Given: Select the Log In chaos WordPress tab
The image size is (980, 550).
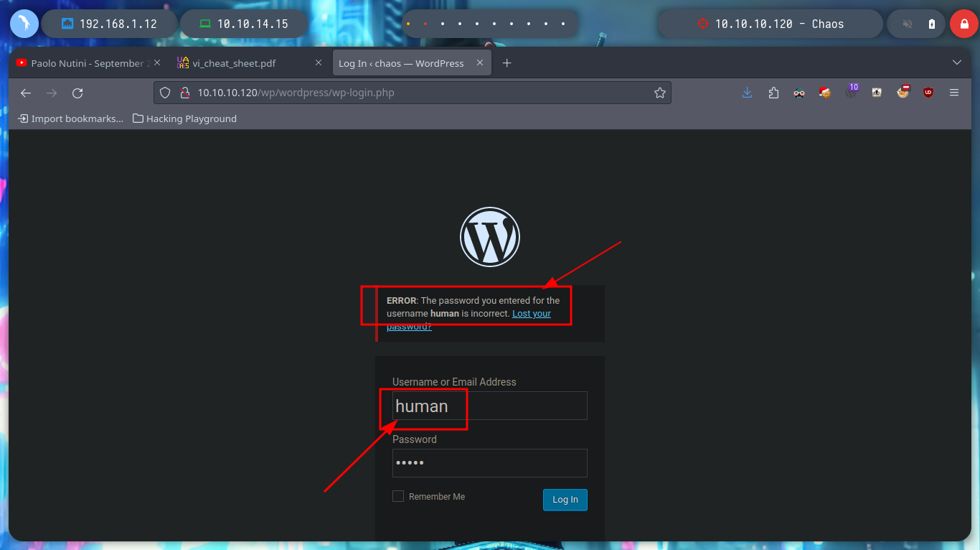Looking at the screenshot, I should coord(401,63).
